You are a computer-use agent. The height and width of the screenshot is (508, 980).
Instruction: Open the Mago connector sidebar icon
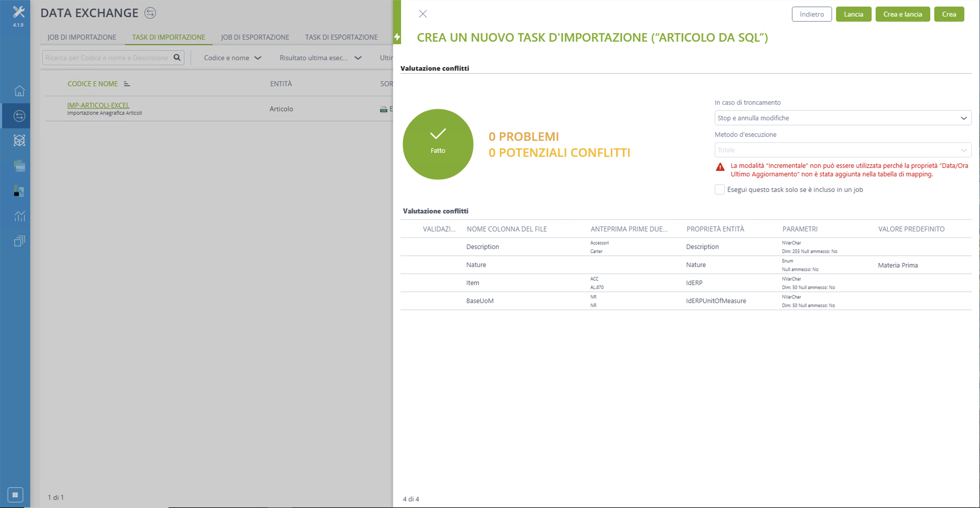pos(19,166)
